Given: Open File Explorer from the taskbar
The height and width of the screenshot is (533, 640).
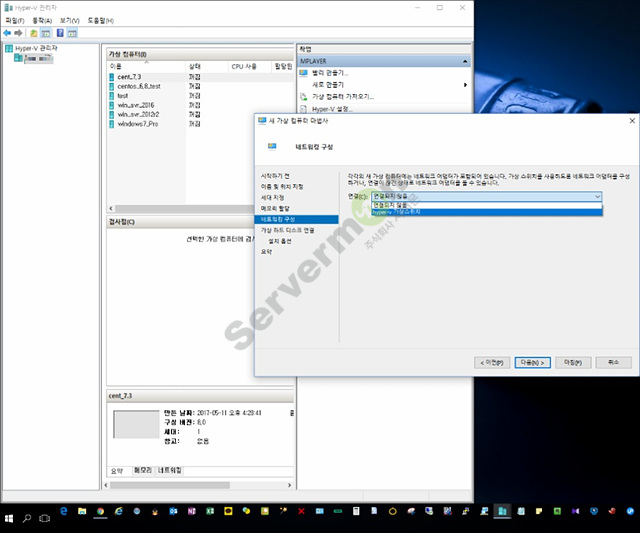Looking at the screenshot, I should [82, 511].
